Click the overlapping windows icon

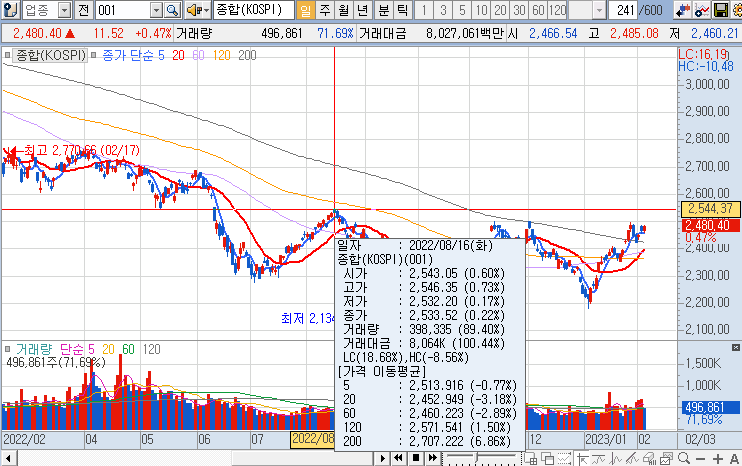tap(548, 458)
